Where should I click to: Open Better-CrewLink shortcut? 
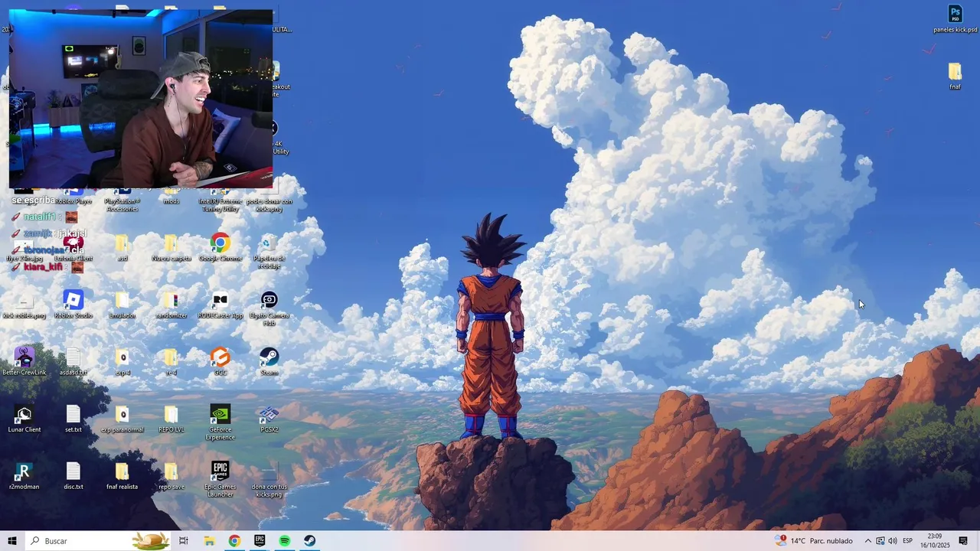[x=24, y=362]
